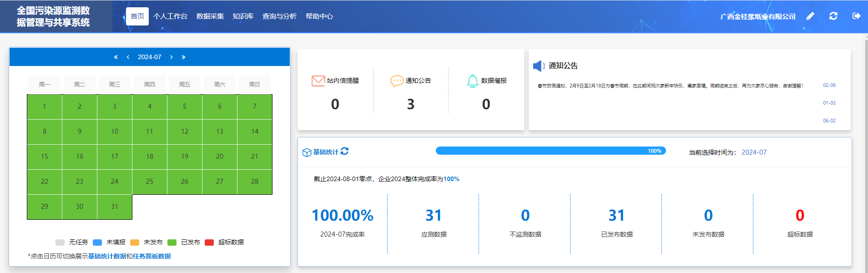
Task: Jump to next year in calendar
Action: (x=183, y=57)
